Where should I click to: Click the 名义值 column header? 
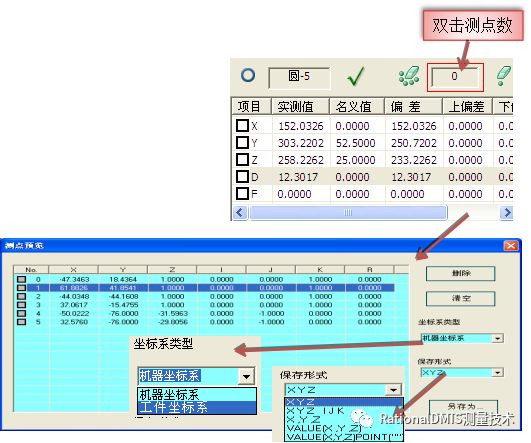click(x=357, y=106)
